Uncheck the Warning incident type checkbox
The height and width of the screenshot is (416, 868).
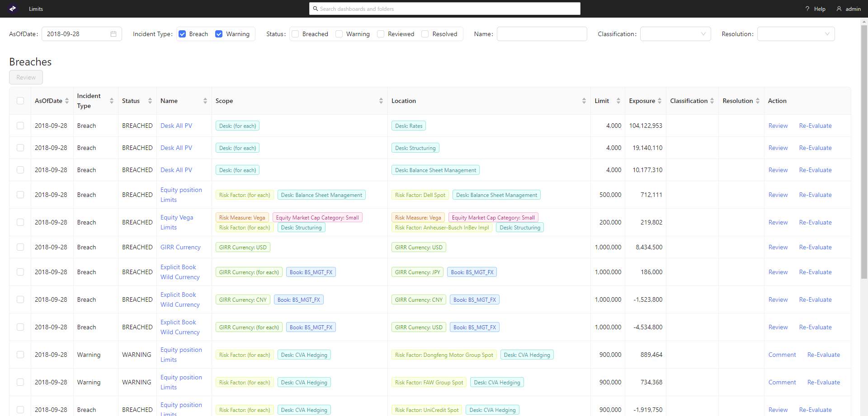point(219,34)
